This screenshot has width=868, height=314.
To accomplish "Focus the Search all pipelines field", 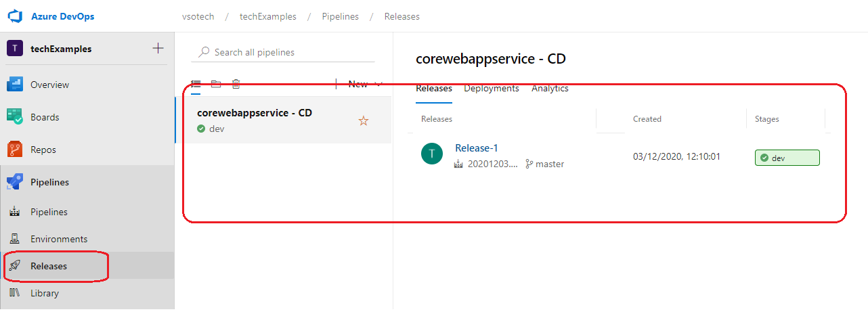I will pos(283,52).
